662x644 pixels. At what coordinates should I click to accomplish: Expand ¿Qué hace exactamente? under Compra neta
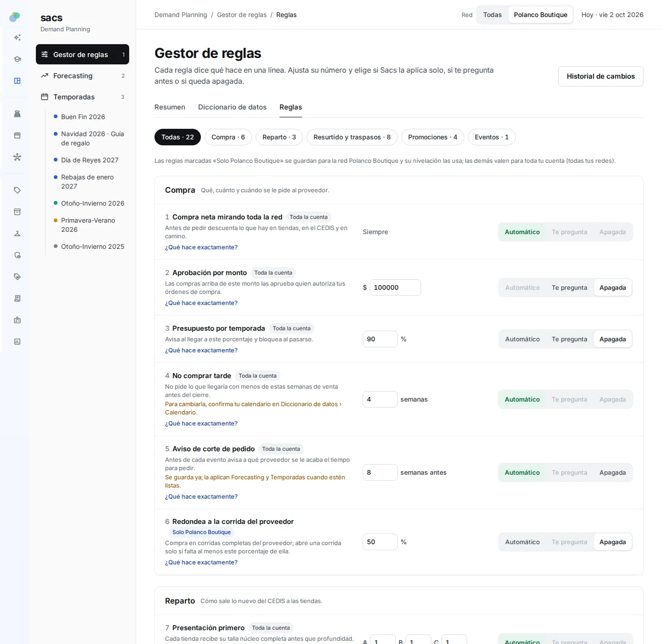pos(201,247)
